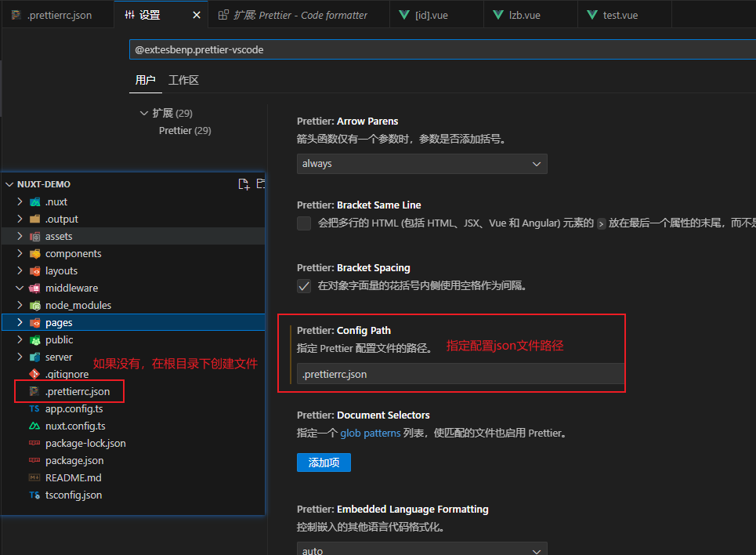
Task: Expand the pages folder chevron
Action: point(20,322)
